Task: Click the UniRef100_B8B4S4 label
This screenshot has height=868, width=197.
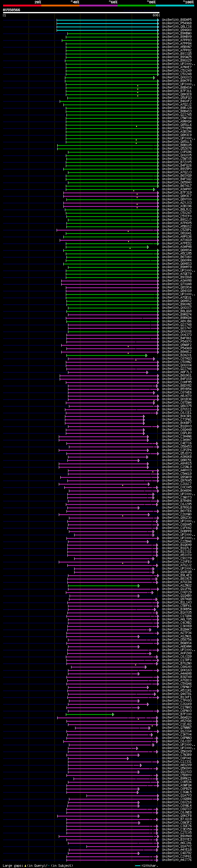Action: [177, 88]
